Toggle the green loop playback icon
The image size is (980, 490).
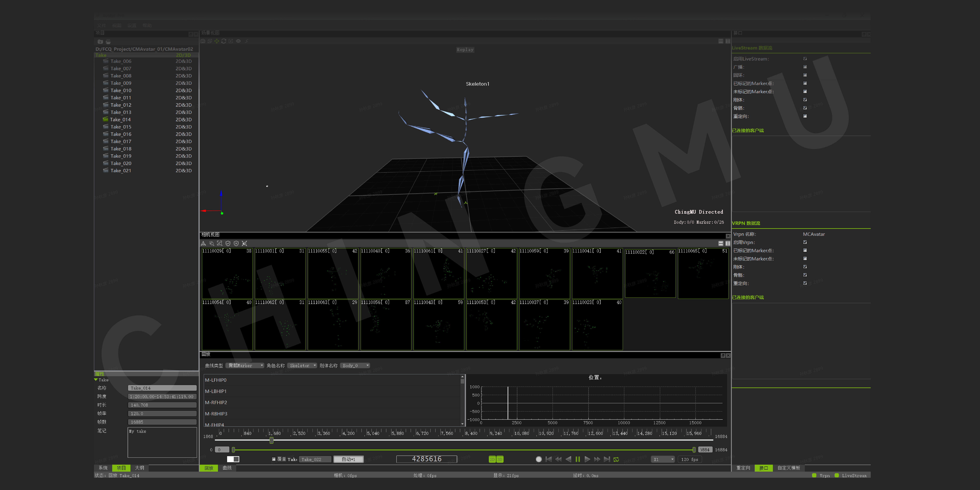[x=616, y=459]
